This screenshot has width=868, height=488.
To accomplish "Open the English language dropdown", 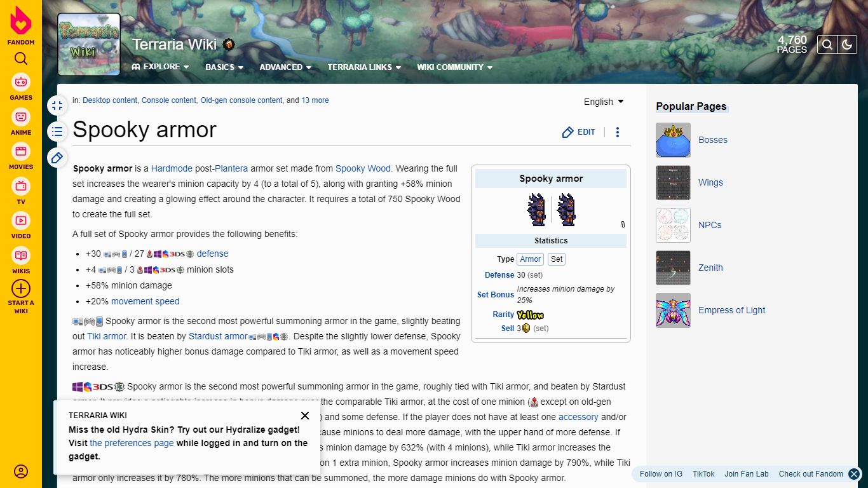I will [x=604, y=102].
